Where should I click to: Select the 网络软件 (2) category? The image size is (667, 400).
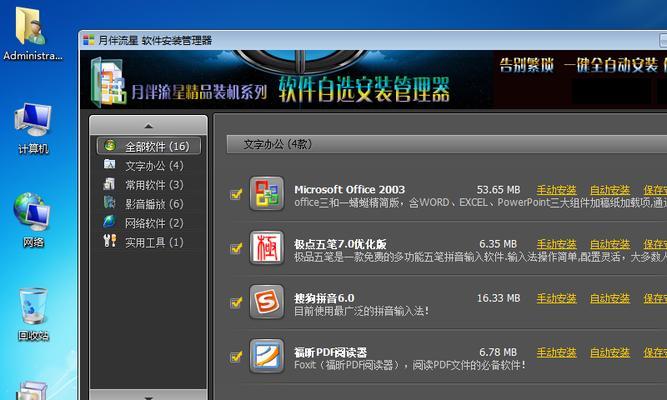coord(149,223)
